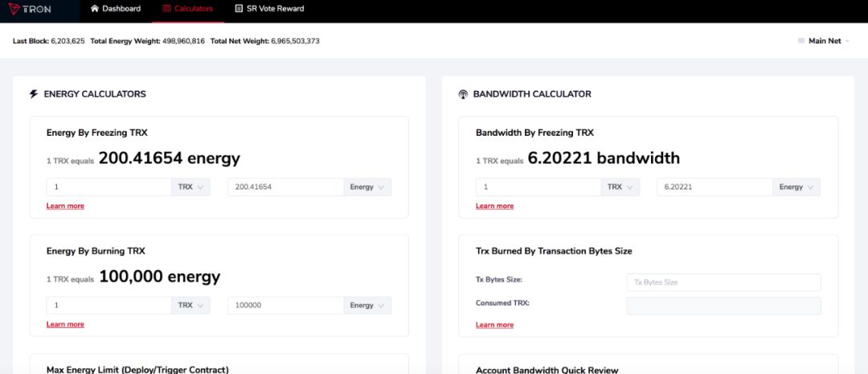
Task: Select Total Energy Weight 498,960,816 text
Action: (x=148, y=41)
